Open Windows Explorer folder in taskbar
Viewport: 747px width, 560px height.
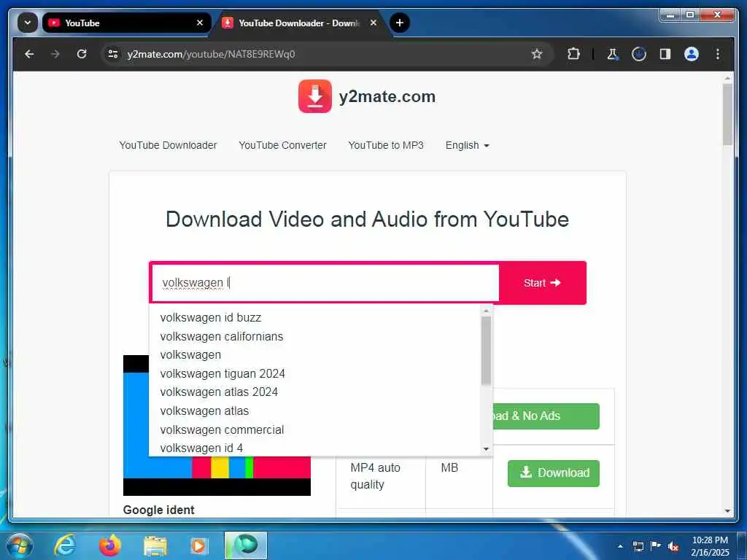[155, 546]
